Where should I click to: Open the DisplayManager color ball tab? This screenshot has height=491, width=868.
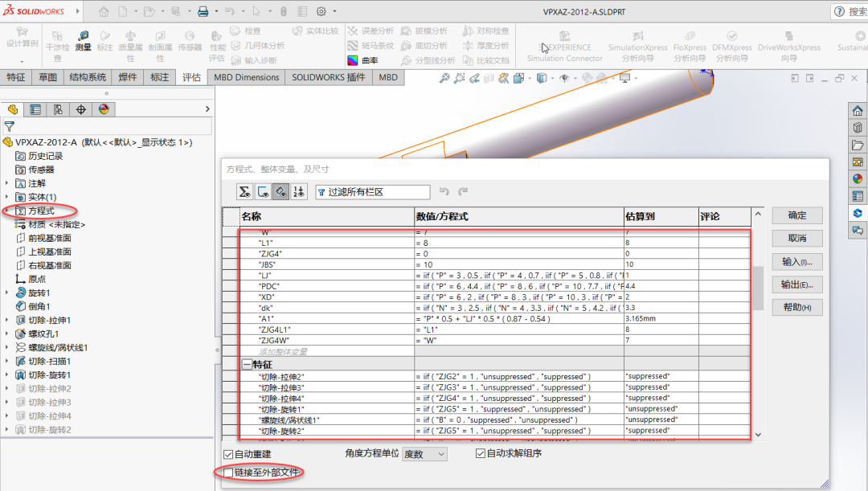pos(104,109)
